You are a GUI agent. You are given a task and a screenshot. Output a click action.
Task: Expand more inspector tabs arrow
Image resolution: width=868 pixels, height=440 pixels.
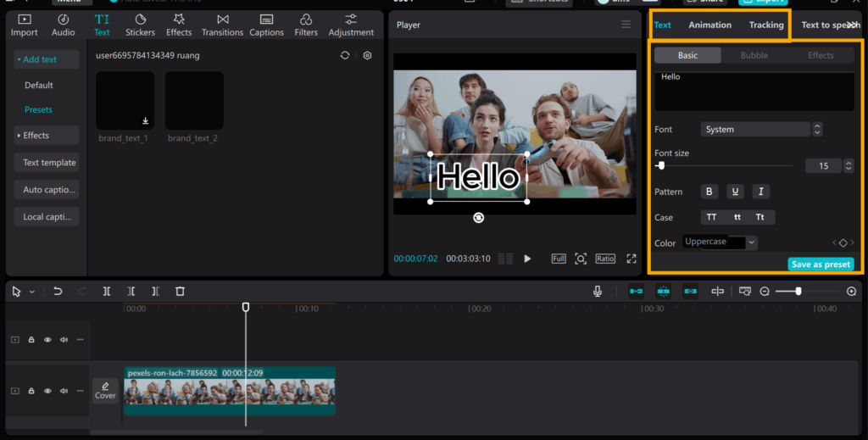853,25
